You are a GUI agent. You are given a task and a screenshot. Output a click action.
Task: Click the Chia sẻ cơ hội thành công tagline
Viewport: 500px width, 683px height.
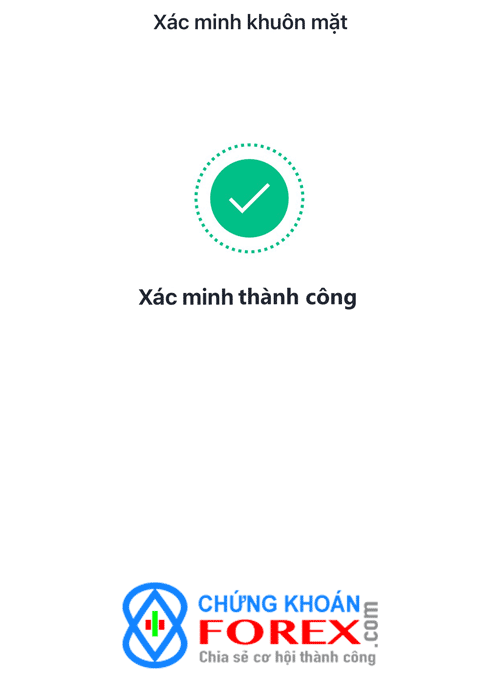coord(287,657)
